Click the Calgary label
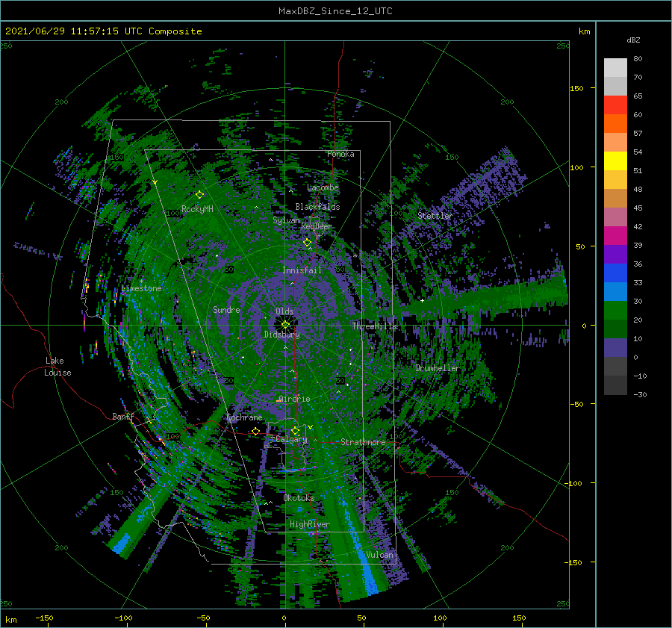 click(x=291, y=439)
